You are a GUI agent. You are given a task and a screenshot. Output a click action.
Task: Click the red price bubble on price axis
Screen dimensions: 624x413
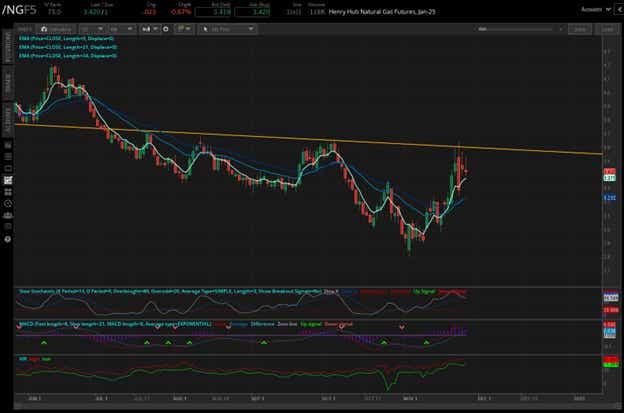coord(609,171)
